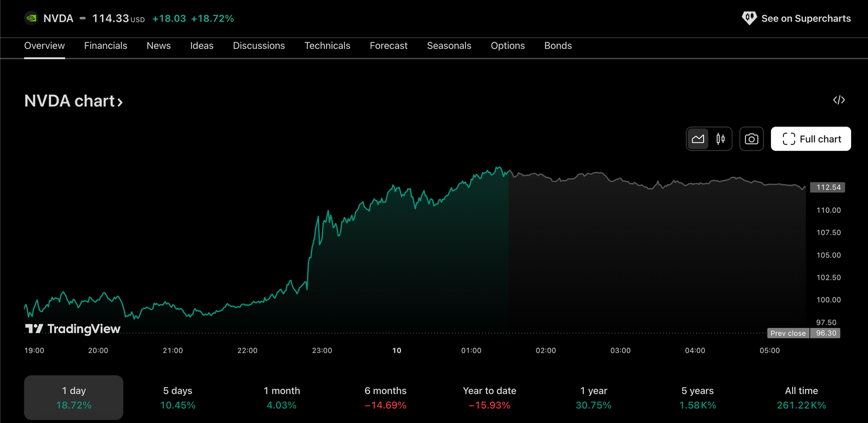Select the 5 years range
868x423 pixels.
(x=698, y=397)
